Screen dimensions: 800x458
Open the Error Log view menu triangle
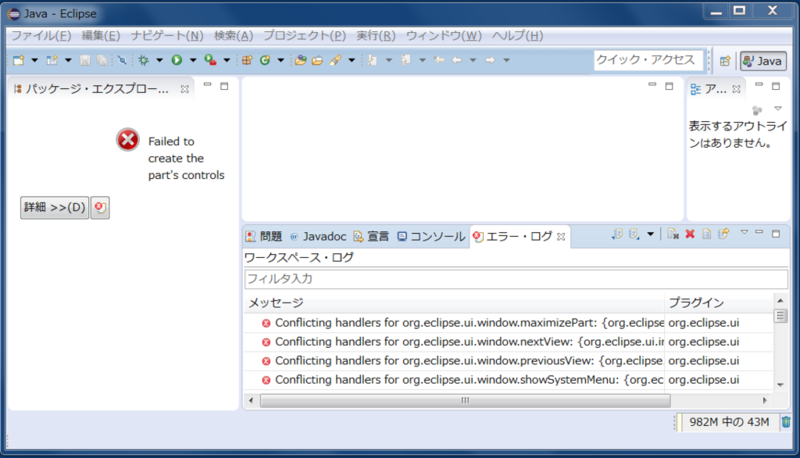(x=744, y=232)
